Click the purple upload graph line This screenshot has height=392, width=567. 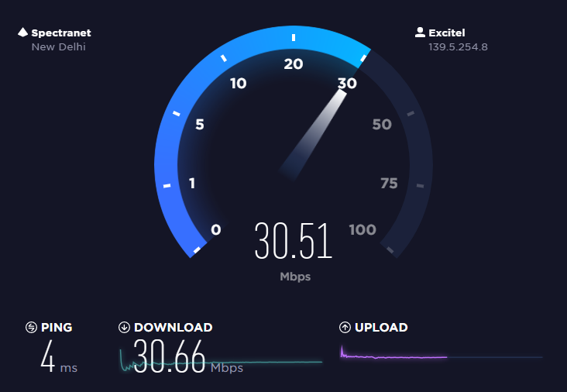click(393, 356)
